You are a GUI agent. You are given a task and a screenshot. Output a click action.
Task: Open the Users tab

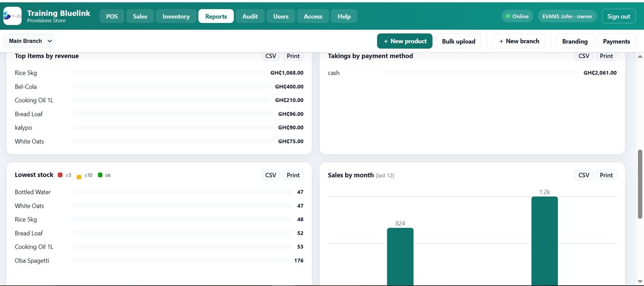tap(281, 16)
